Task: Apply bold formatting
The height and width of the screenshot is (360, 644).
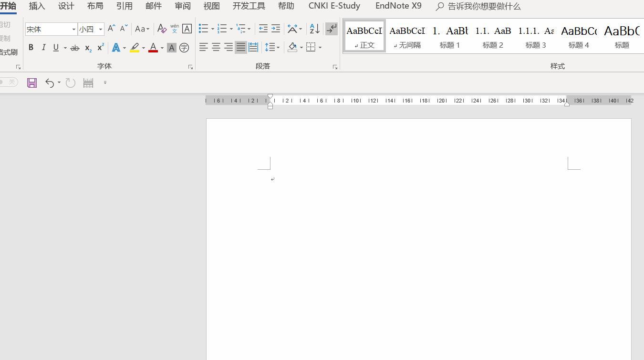Action: coord(31,47)
